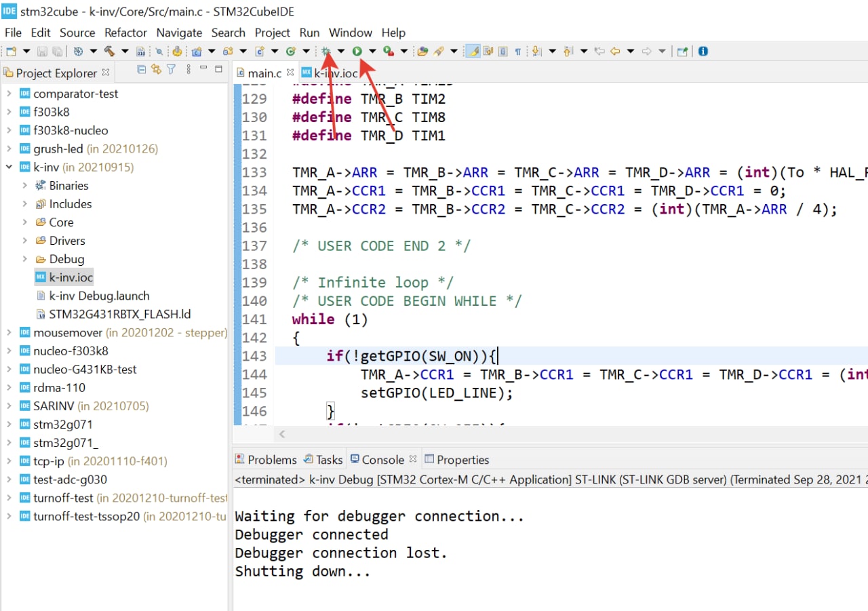868x611 pixels.
Task: Open the Project menu
Action: (x=272, y=33)
